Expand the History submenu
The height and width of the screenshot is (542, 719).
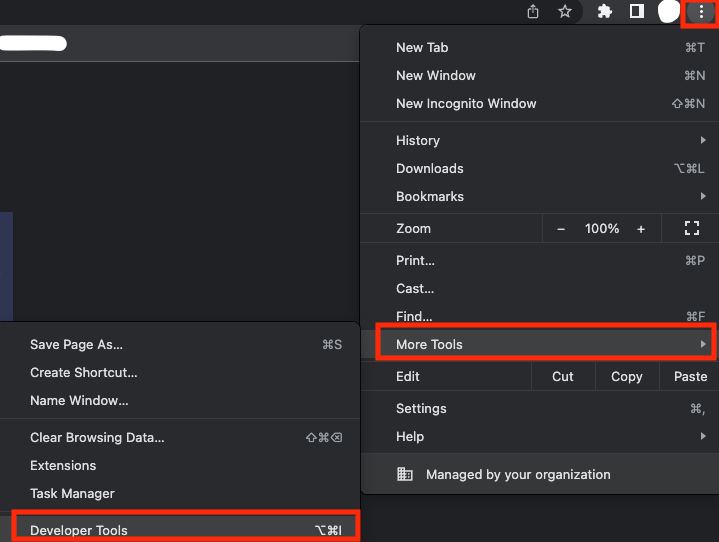coord(539,140)
